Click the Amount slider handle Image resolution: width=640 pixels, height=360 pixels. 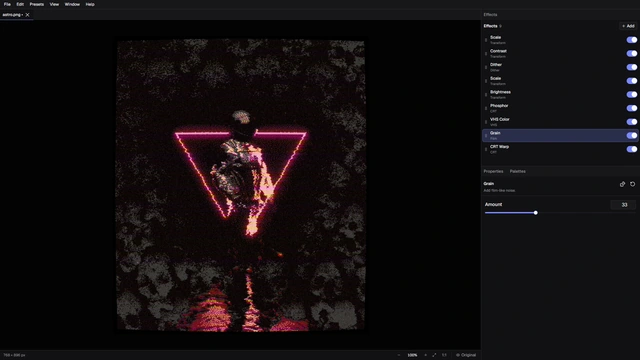coord(536,213)
